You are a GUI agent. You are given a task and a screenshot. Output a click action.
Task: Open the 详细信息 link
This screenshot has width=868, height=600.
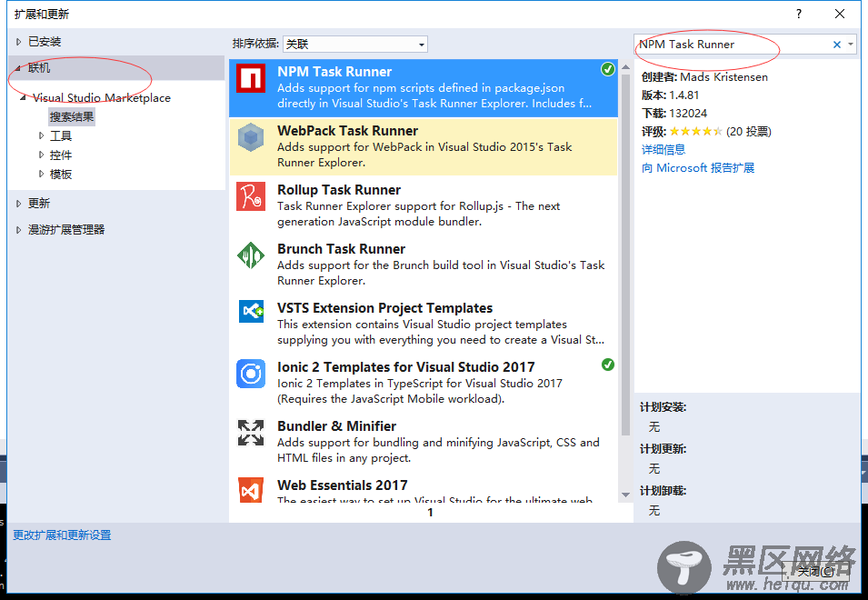click(x=663, y=149)
